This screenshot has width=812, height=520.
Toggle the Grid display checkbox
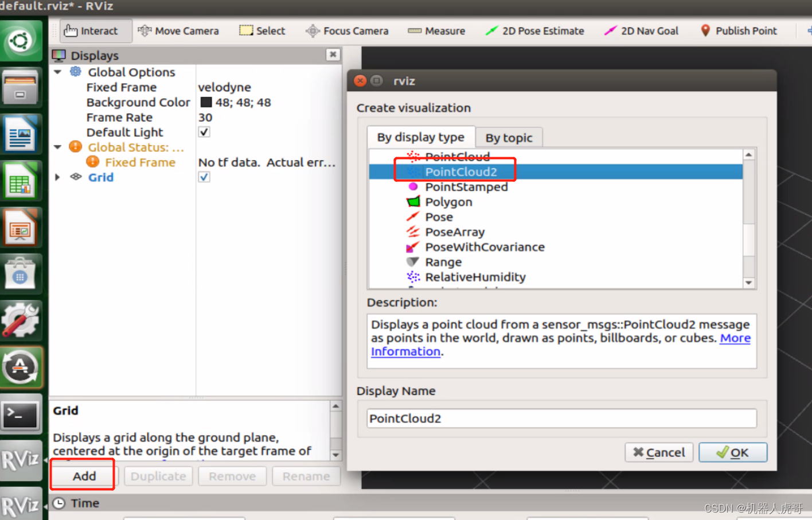204,177
